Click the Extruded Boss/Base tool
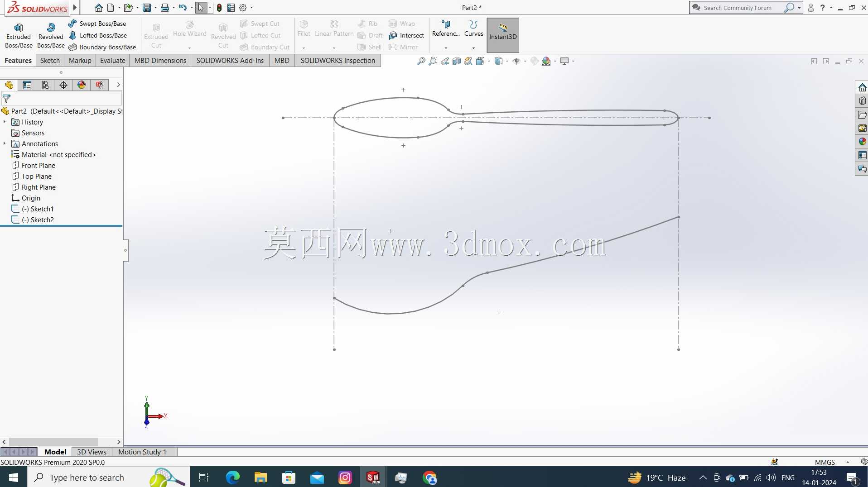868x487 pixels. point(19,36)
